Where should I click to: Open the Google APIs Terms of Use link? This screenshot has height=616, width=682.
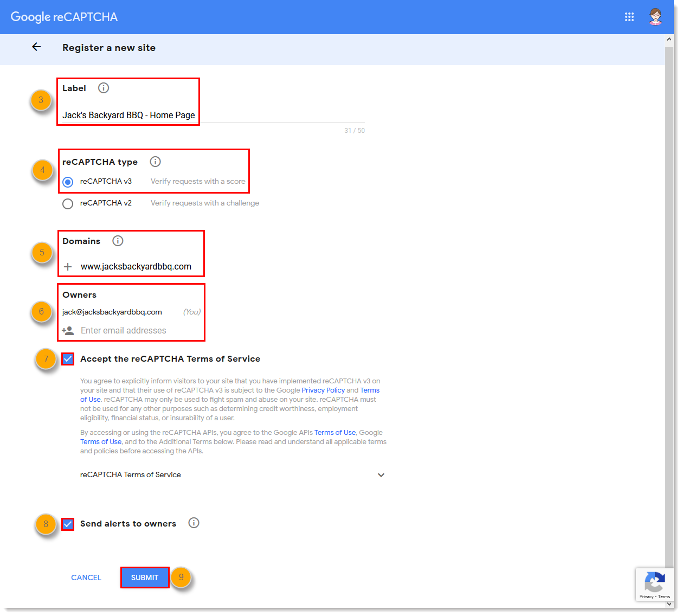(x=335, y=433)
